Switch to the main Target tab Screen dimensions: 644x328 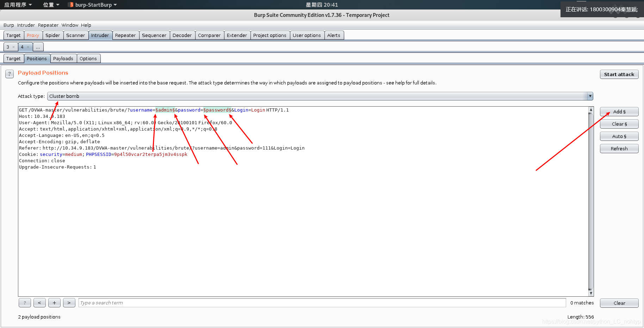(13, 35)
